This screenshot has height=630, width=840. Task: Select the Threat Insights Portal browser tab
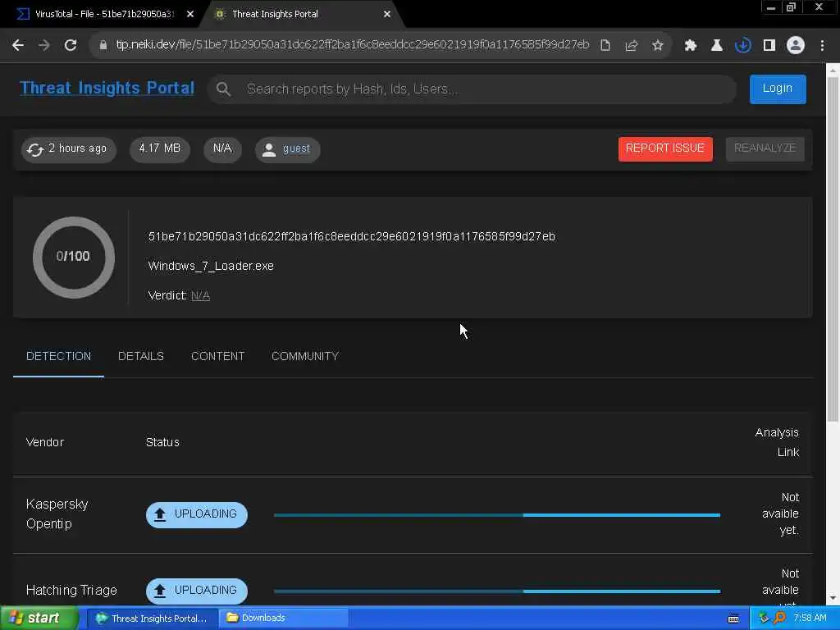coord(303,15)
